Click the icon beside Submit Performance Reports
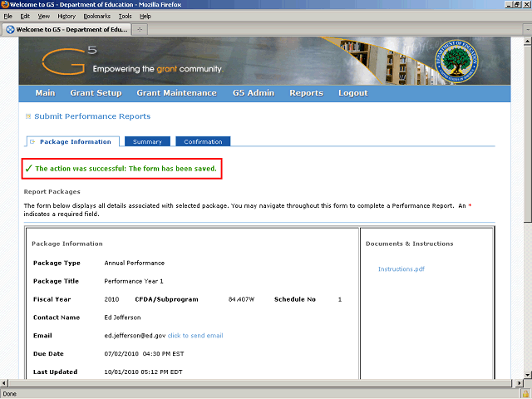 (x=28, y=116)
